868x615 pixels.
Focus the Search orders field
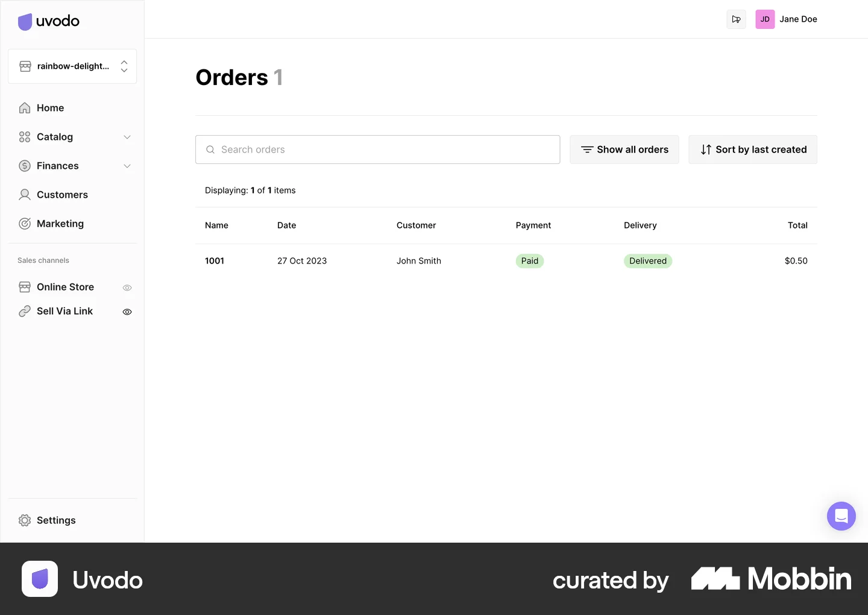(x=377, y=150)
